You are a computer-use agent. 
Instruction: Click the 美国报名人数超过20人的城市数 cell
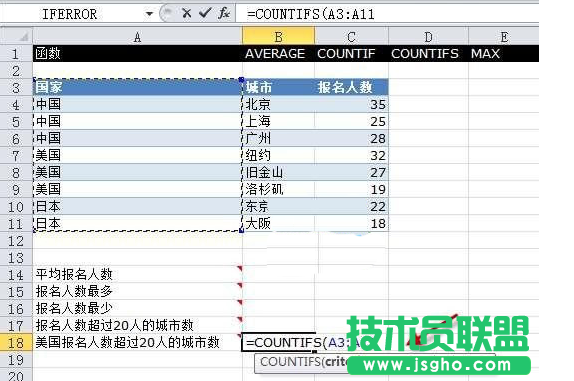point(137,343)
